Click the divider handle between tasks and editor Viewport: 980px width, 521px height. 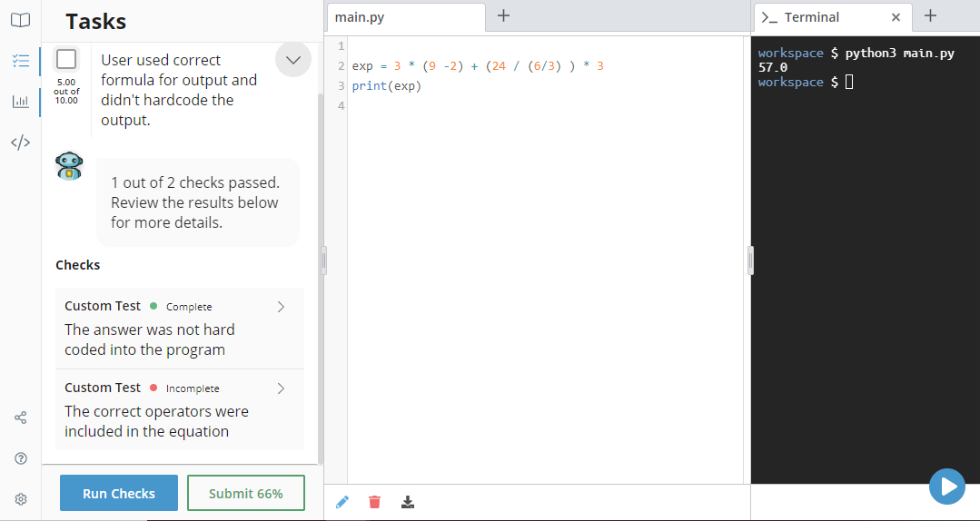(323, 260)
